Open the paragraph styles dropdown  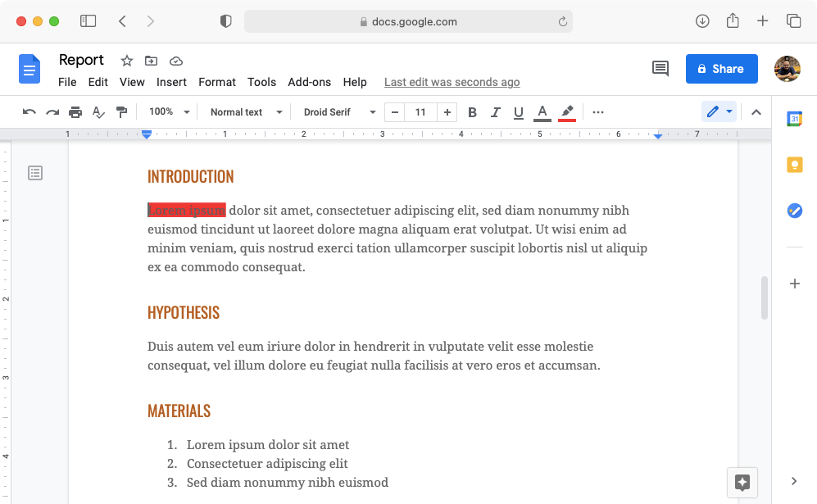pyautogui.click(x=243, y=111)
